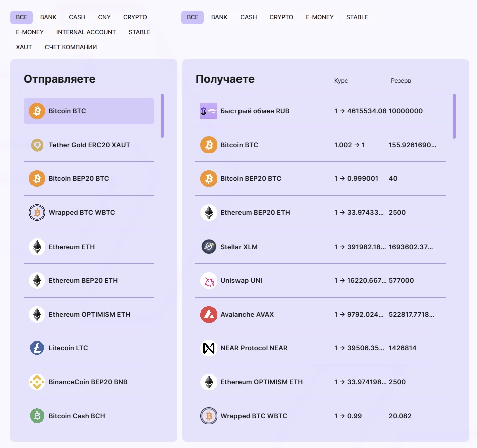477x448 pixels.
Task: Filter send list by СЧЕТ КОМПАНИИ
Action: tap(71, 47)
